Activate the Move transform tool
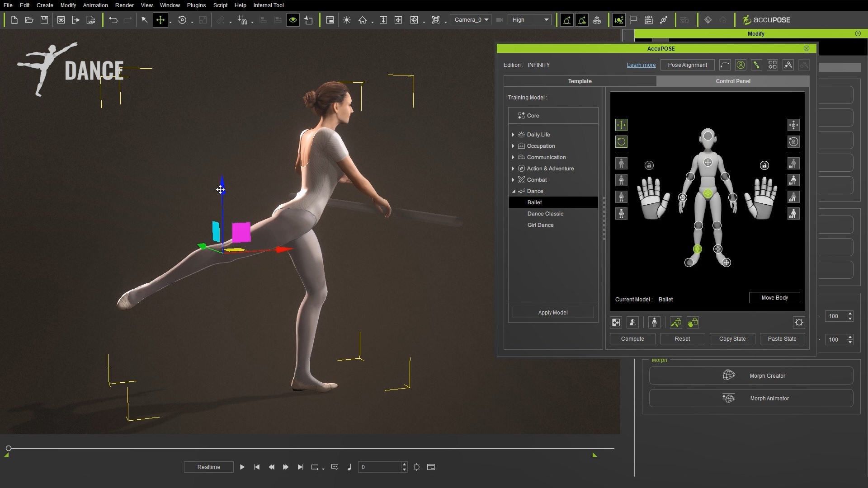Viewport: 868px width, 488px height. (160, 20)
